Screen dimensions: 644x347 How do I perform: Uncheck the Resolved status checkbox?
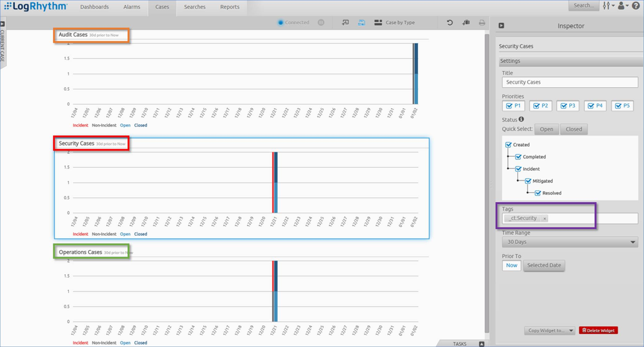[x=538, y=193]
